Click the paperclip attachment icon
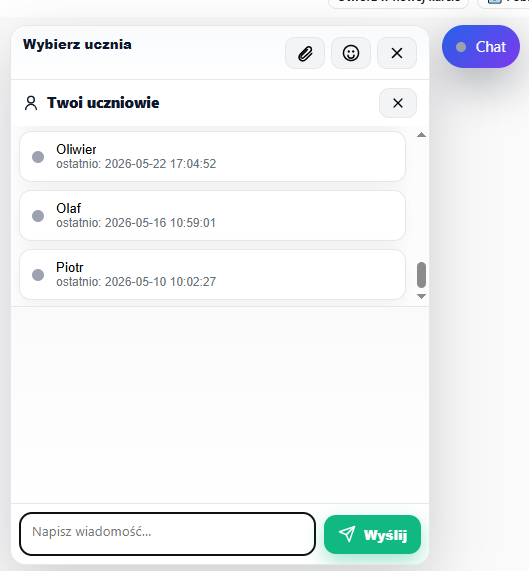 (x=305, y=53)
